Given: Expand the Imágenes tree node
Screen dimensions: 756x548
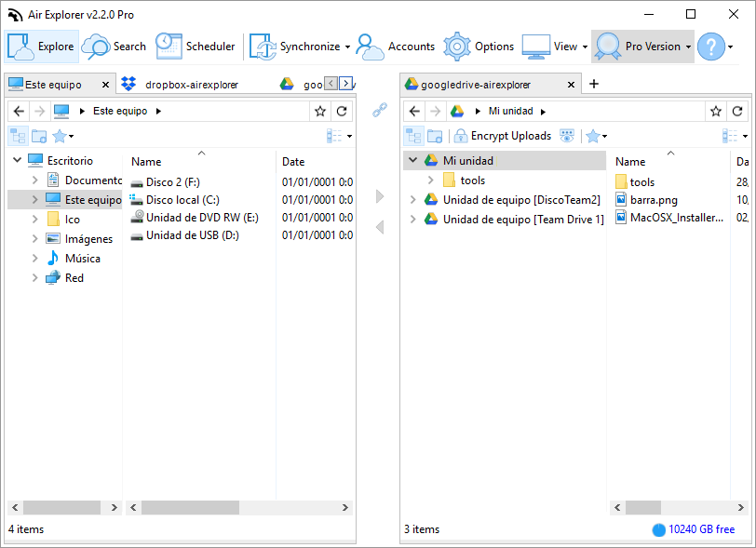Looking at the screenshot, I should pyautogui.click(x=34, y=238).
